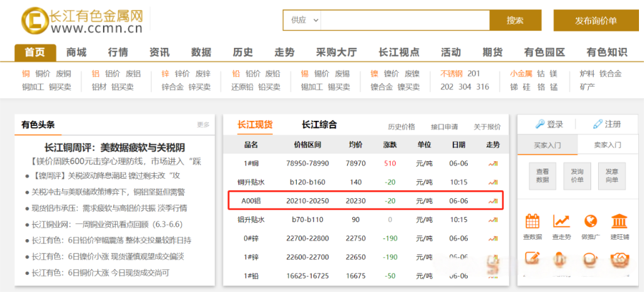
Task: Open the 有色知识 navigation item
Action: (607, 53)
